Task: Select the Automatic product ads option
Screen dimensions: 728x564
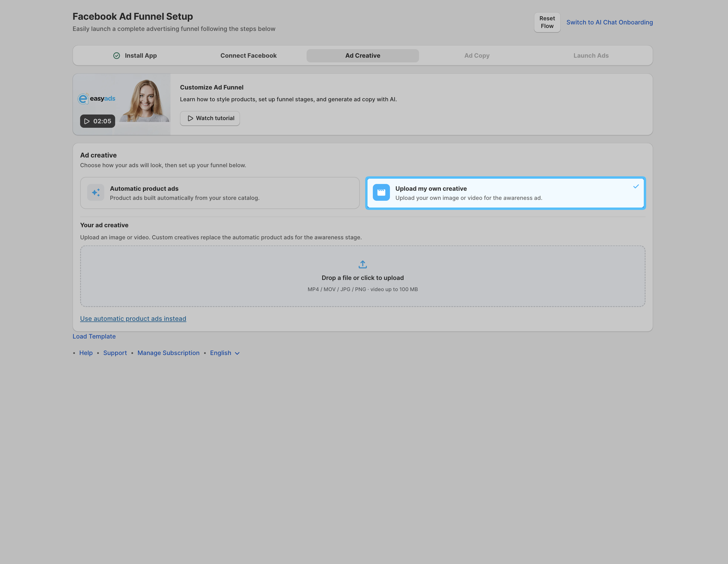Action: click(x=220, y=193)
